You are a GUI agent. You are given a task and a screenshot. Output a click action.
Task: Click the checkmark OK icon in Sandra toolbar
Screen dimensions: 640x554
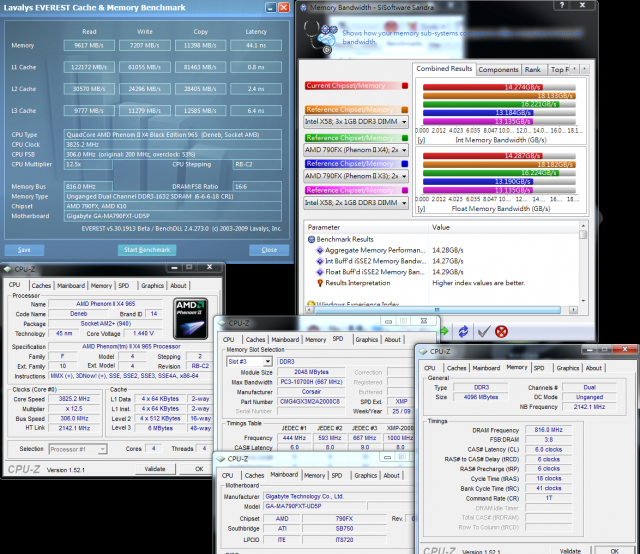pos(484,332)
